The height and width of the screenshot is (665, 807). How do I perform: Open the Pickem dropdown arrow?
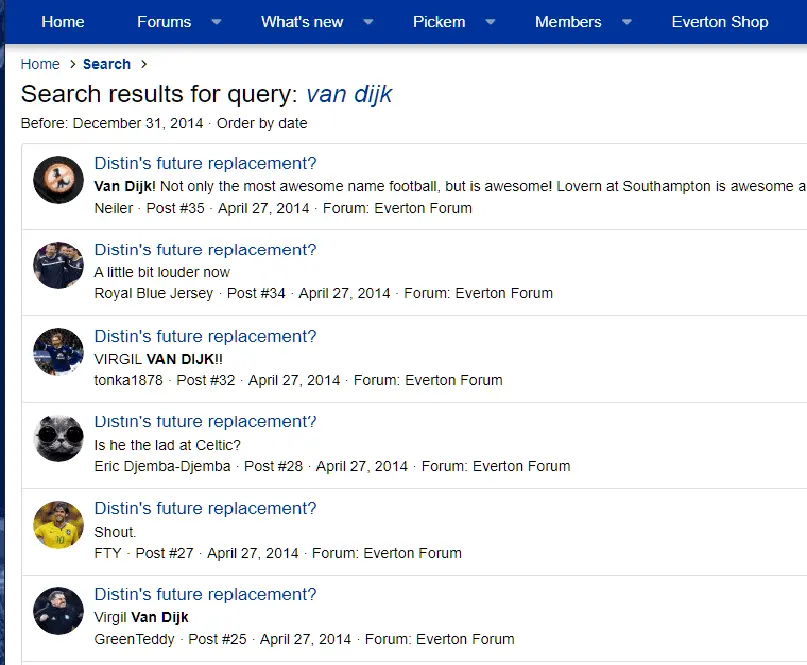click(490, 22)
